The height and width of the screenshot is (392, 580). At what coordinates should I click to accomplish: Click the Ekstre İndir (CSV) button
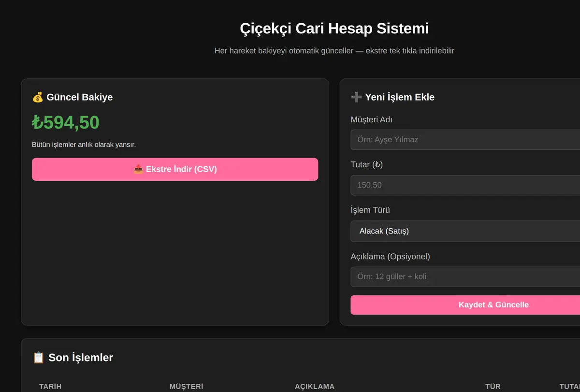click(175, 169)
